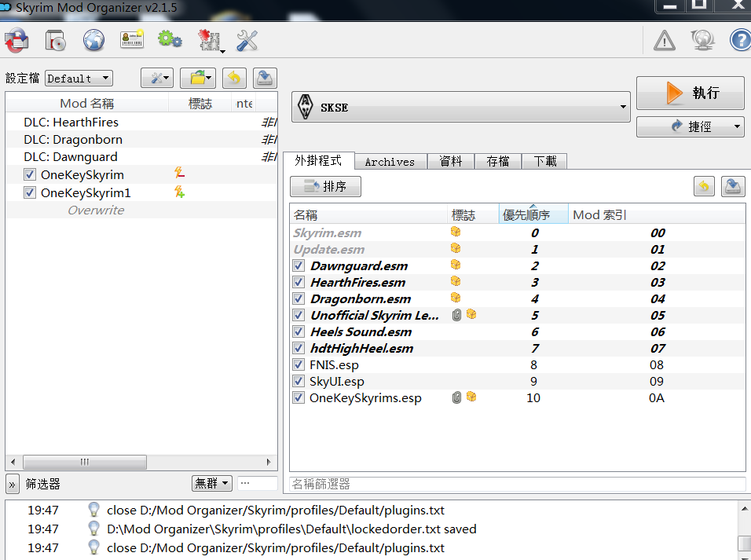Expand the filter panel with » button
The height and width of the screenshot is (560, 751).
click(13, 484)
